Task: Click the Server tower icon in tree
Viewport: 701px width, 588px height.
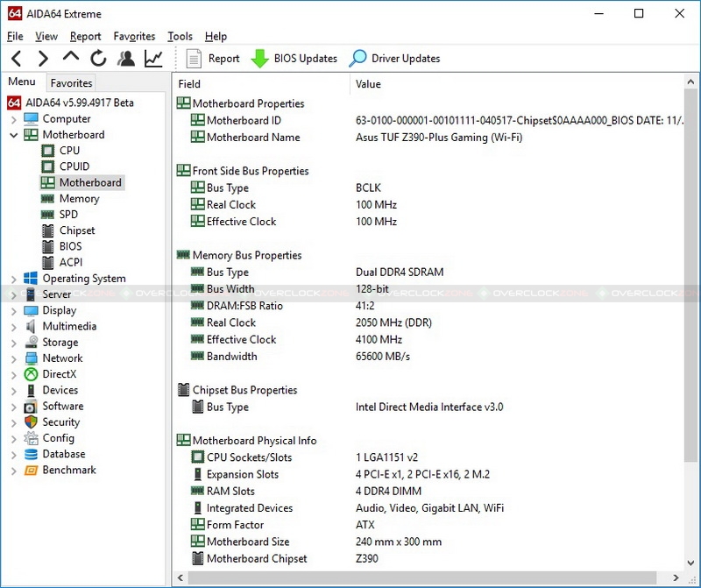Action: [x=31, y=294]
